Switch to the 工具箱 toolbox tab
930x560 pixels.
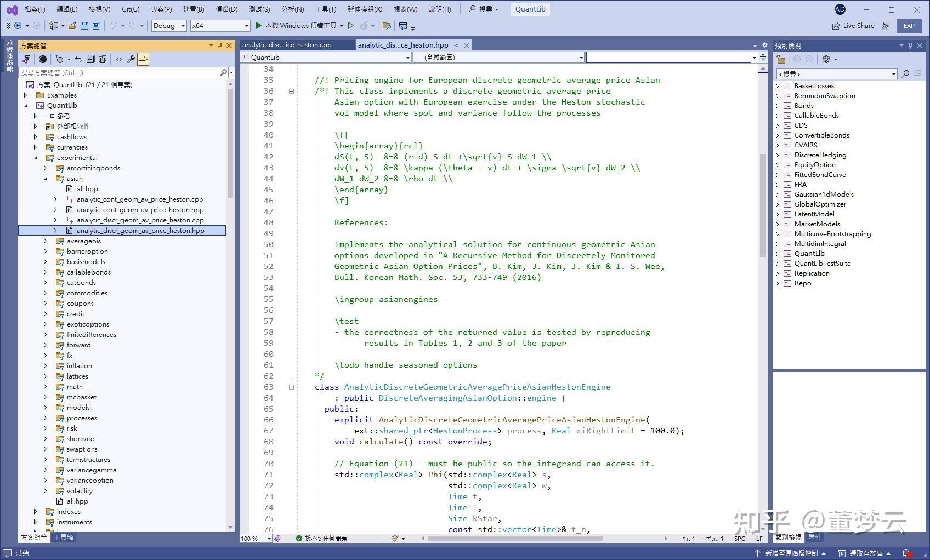[63, 538]
